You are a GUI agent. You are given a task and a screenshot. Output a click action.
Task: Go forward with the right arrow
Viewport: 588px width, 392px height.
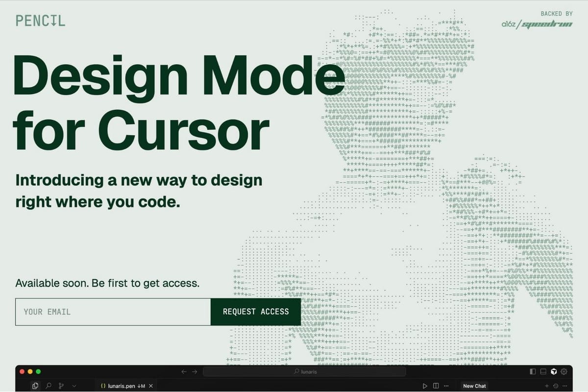195,371
